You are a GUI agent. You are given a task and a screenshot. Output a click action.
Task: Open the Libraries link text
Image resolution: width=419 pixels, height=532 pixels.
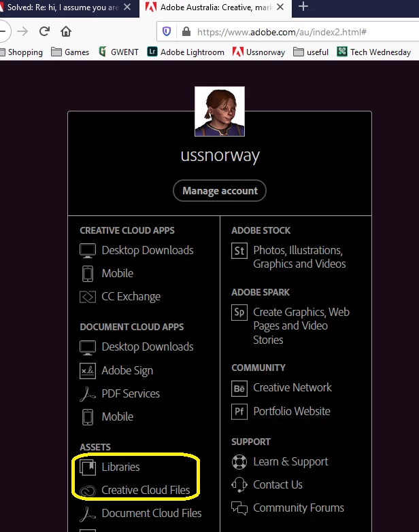click(120, 467)
